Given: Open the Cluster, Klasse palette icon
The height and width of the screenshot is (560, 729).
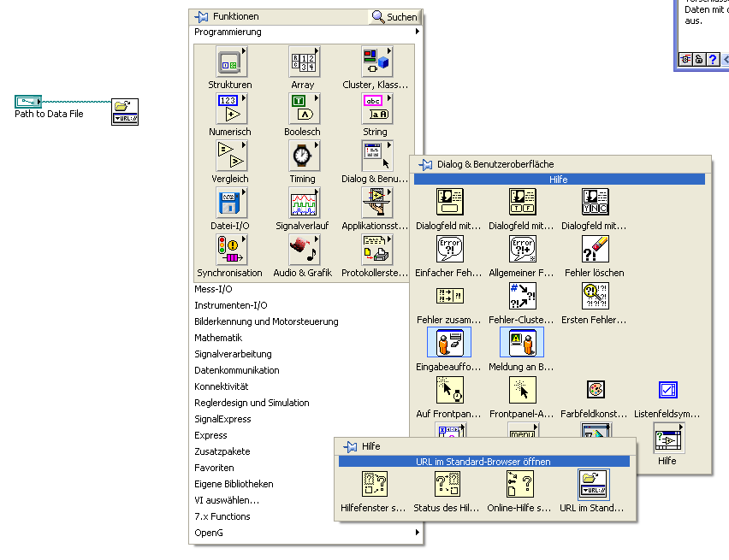Looking at the screenshot, I should pos(376,62).
